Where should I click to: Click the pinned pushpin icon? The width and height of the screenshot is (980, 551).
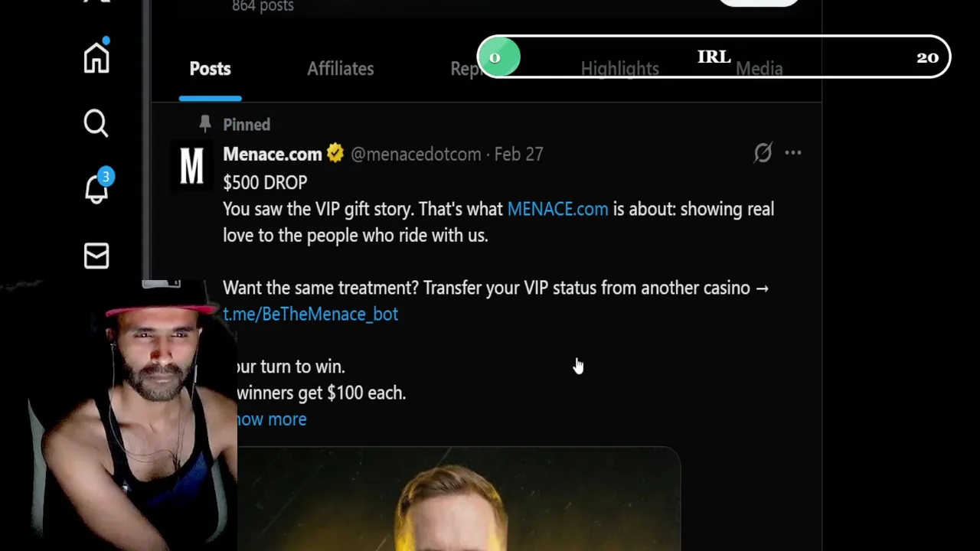pyautogui.click(x=204, y=124)
